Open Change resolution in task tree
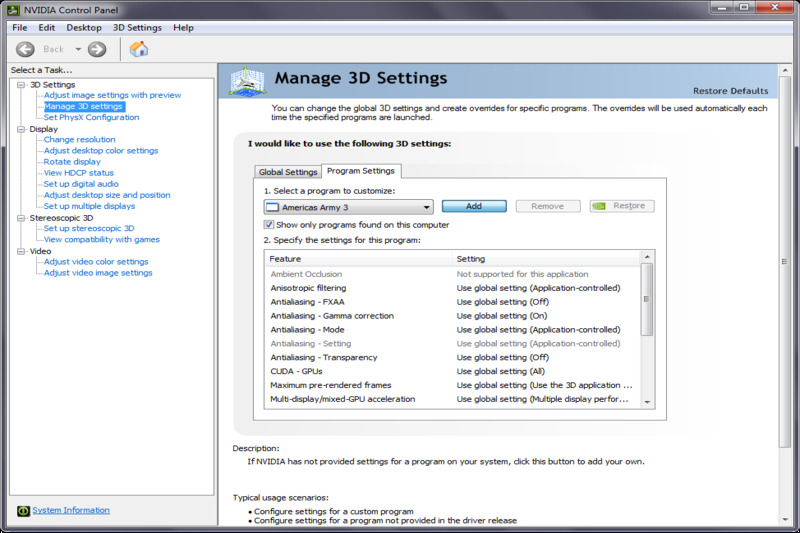The width and height of the screenshot is (800, 533). (79, 139)
